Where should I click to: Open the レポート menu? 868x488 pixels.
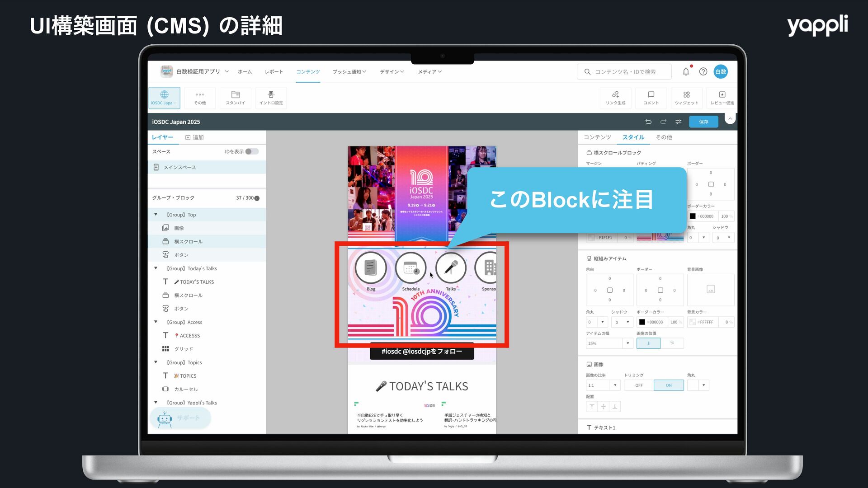tap(274, 71)
